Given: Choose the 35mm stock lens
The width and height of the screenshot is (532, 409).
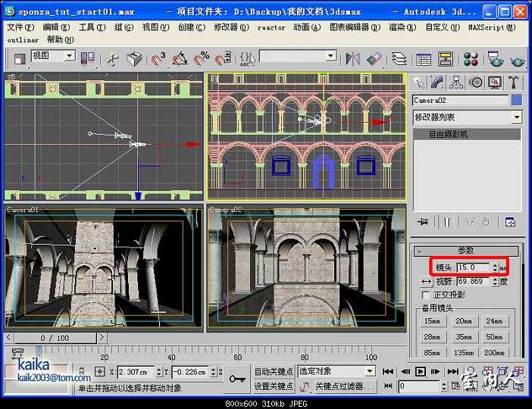Looking at the screenshot, I should coord(464,337).
